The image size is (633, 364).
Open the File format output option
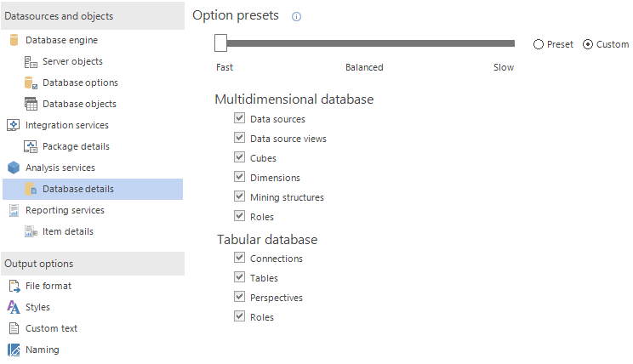[x=48, y=286]
